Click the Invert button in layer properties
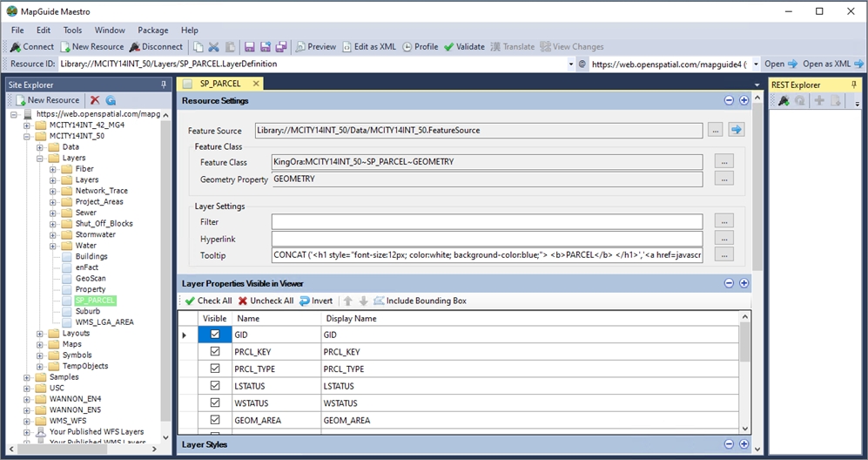 point(316,301)
